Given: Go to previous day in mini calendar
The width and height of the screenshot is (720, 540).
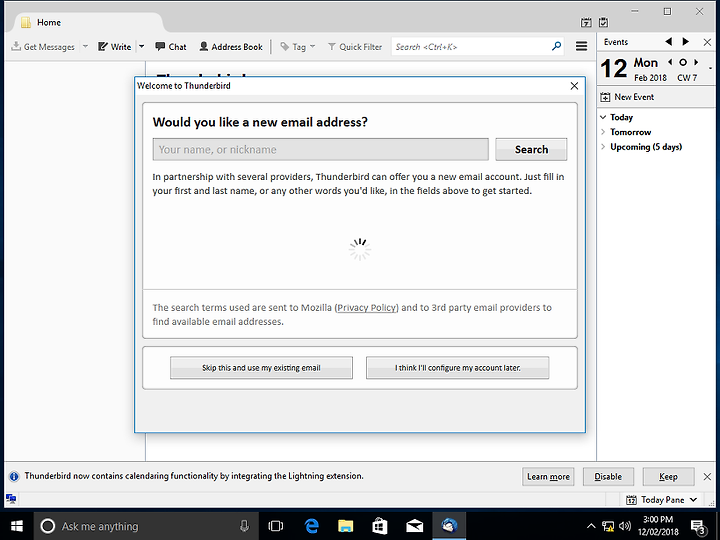Looking at the screenshot, I should coord(670,62).
